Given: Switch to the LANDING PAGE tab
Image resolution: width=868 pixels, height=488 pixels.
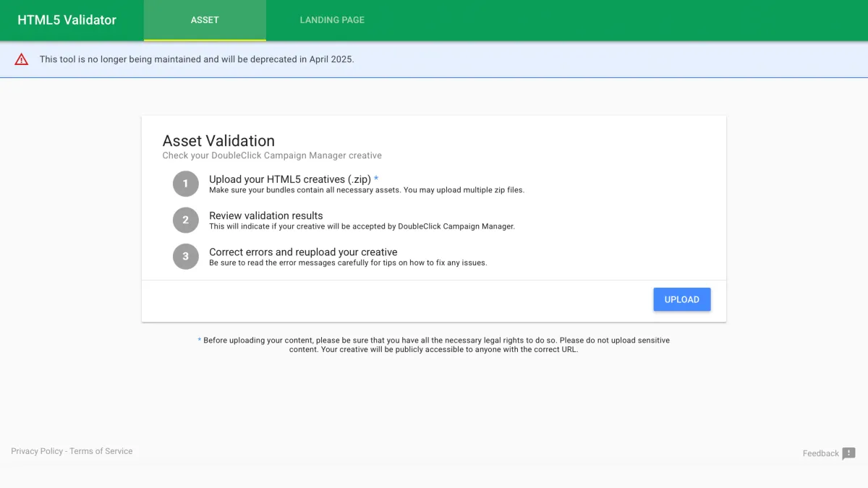Looking at the screenshot, I should [332, 20].
